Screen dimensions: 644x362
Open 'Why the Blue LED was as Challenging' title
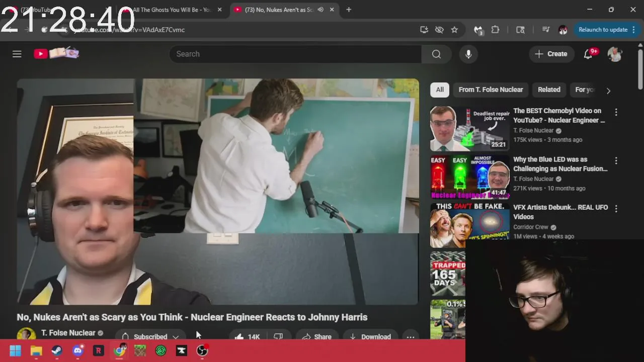click(x=560, y=164)
